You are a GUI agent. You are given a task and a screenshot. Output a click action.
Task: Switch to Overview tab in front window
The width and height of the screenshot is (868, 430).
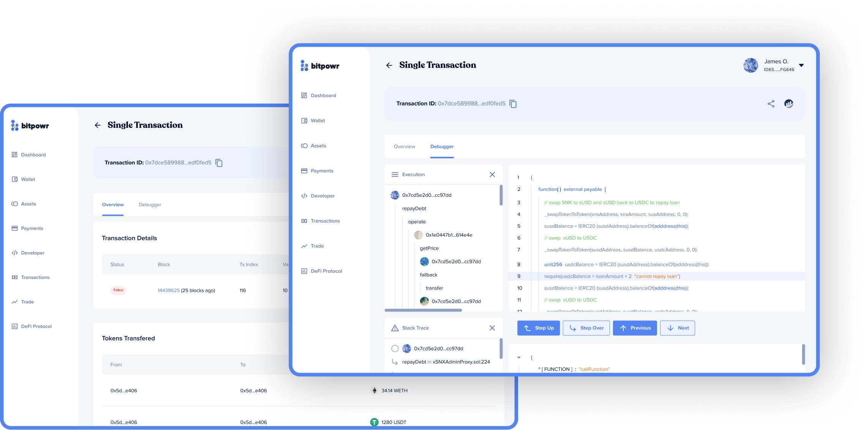point(404,146)
